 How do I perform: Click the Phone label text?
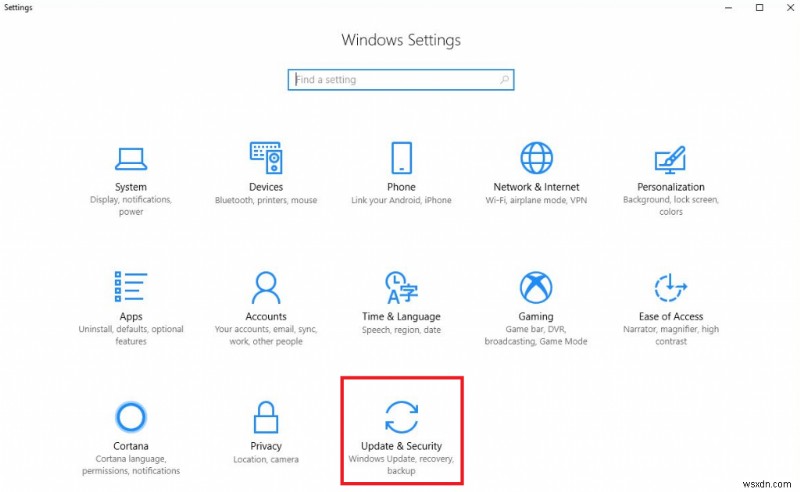tap(402, 187)
